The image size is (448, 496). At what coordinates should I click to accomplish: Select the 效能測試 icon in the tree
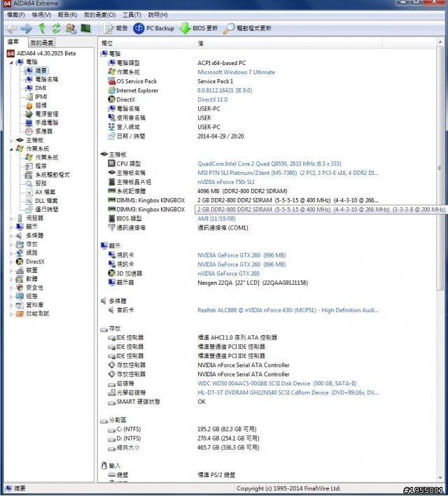point(20,314)
